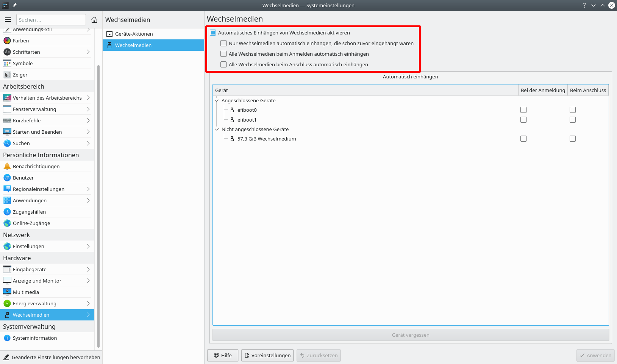This screenshot has width=617, height=364.
Task: Toggle Automatisches Einhängen von Wechselmedien aktivieren
Action: tap(213, 33)
